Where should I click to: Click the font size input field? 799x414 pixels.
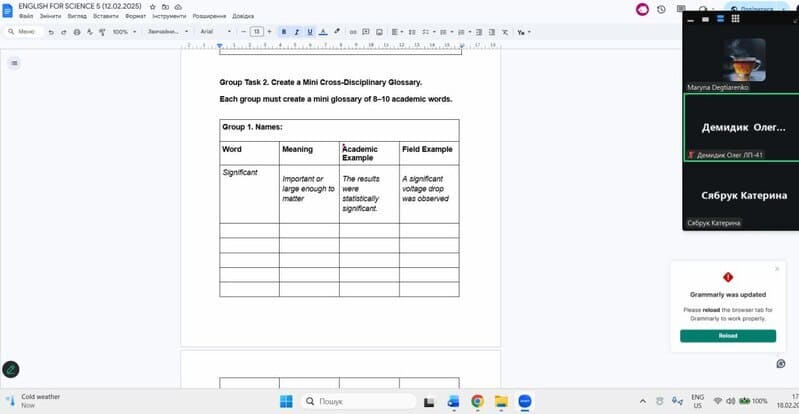pyautogui.click(x=256, y=32)
